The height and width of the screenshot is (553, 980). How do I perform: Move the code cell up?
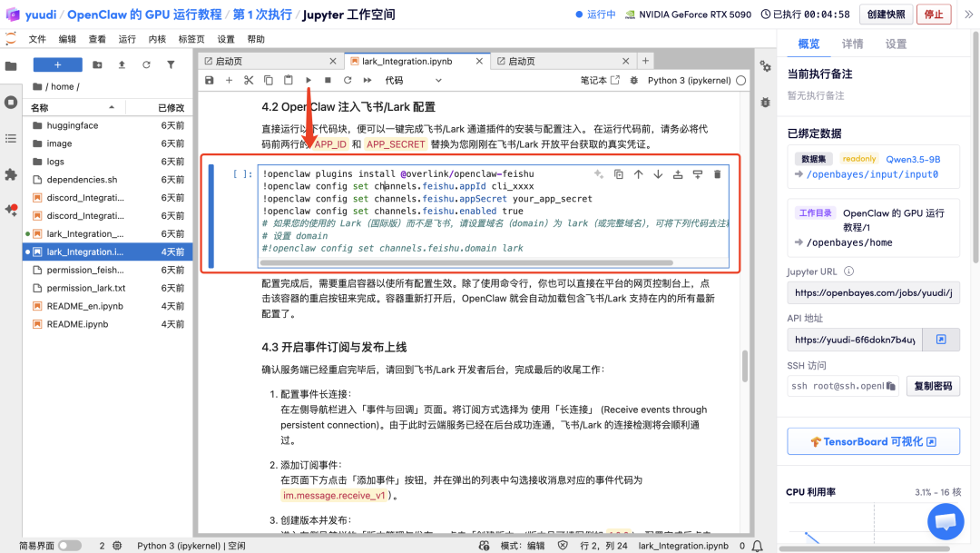tap(638, 174)
